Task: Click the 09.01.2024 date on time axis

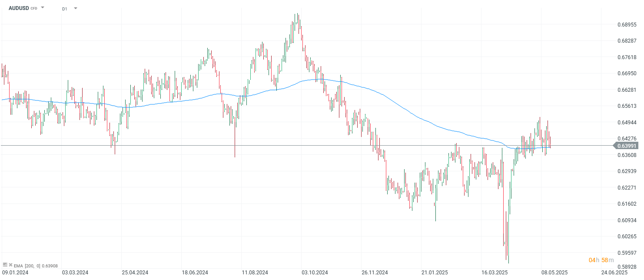Action: tap(15, 273)
